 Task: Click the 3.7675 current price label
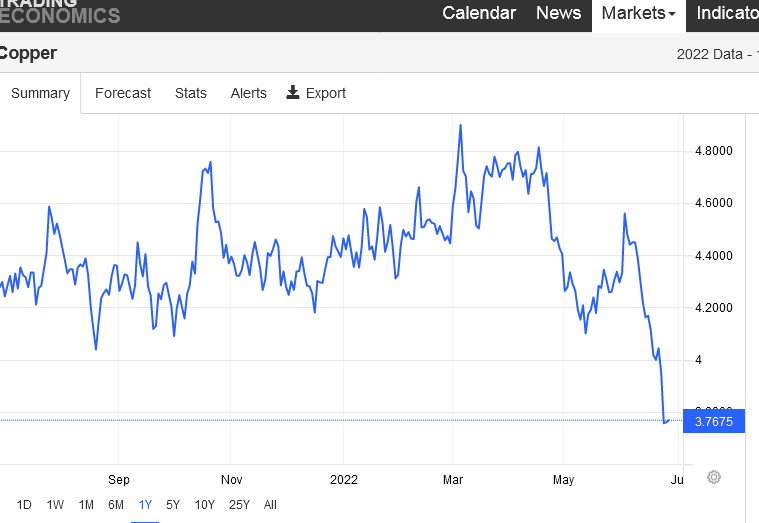coord(714,422)
